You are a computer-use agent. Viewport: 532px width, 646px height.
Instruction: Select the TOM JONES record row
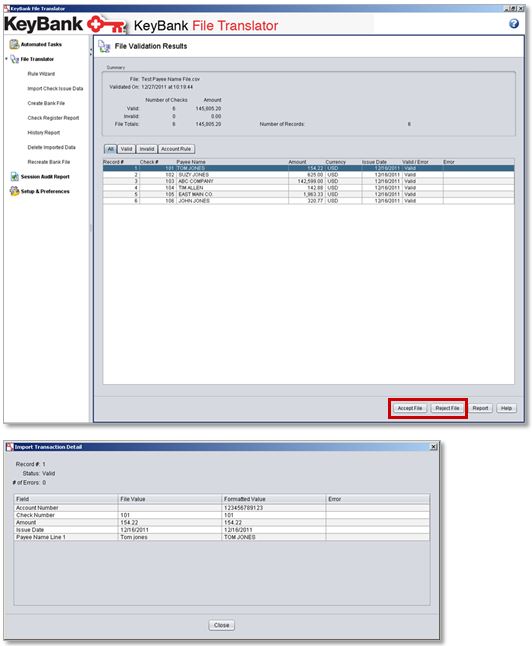pyautogui.click(x=308, y=168)
